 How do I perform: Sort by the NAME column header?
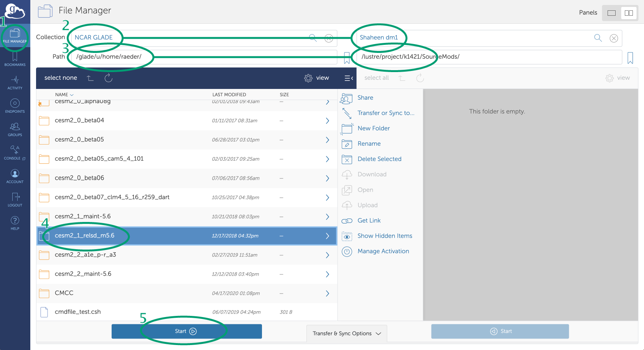click(x=62, y=95)
